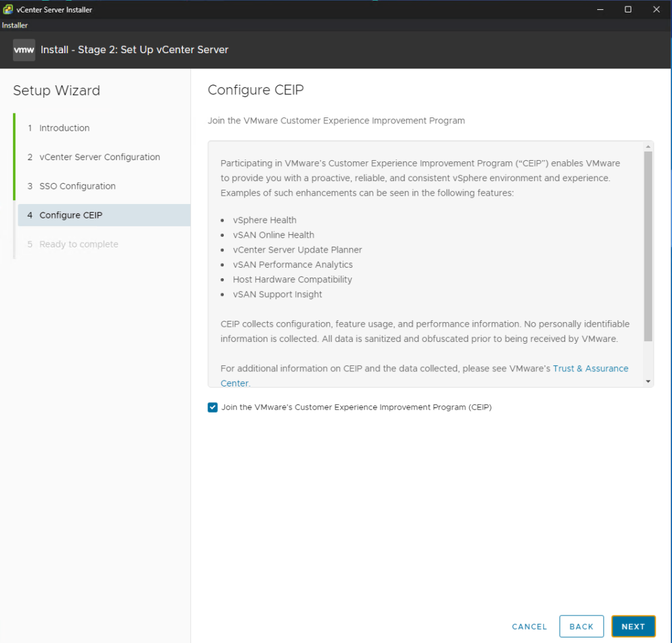Click the vmw logo in the header
This screenshot has width=672, height=643.
(x=24, y=50)
